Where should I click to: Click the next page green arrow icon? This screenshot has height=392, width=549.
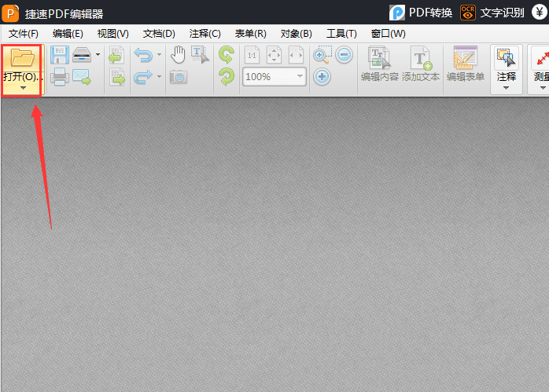coord(117,77)
